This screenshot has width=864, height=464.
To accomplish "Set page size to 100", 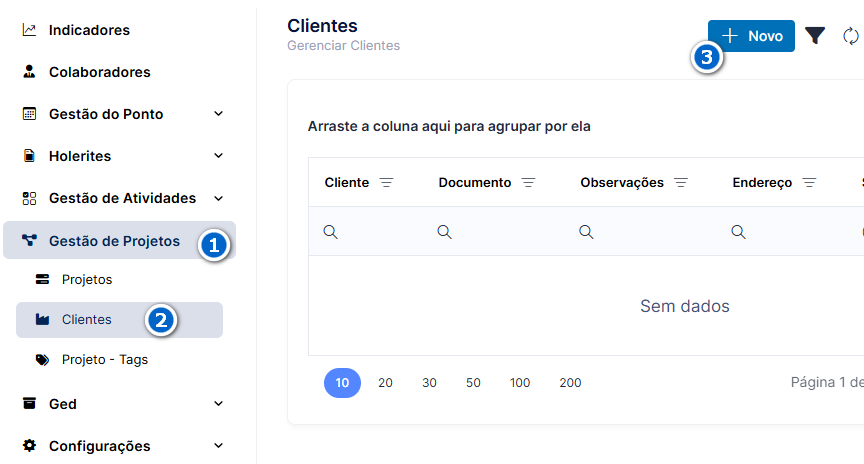I will [520, 382].
